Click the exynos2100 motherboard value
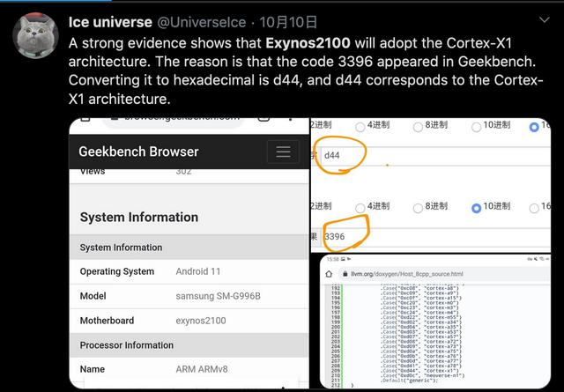This screenshot has width=564, height=392. point(201,321)
